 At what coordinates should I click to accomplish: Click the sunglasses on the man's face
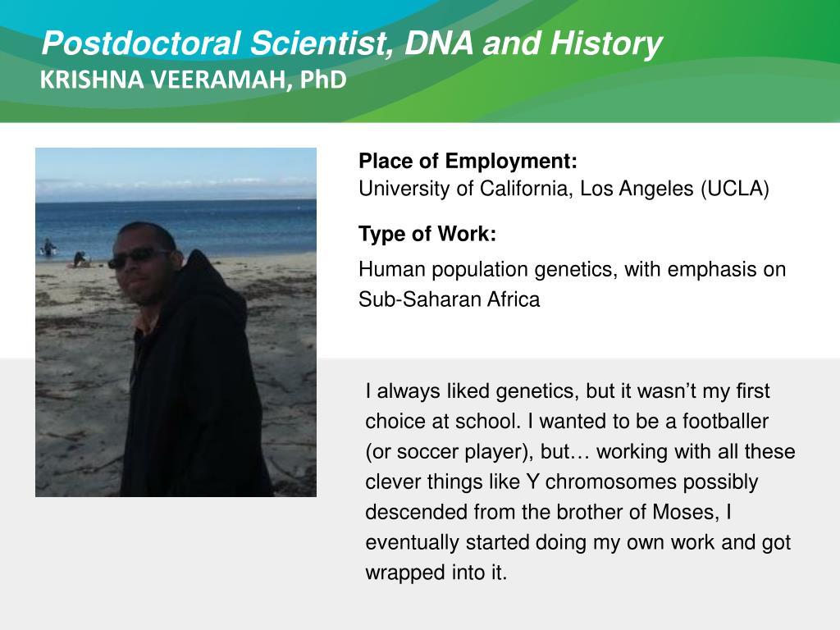coord(138,258)
